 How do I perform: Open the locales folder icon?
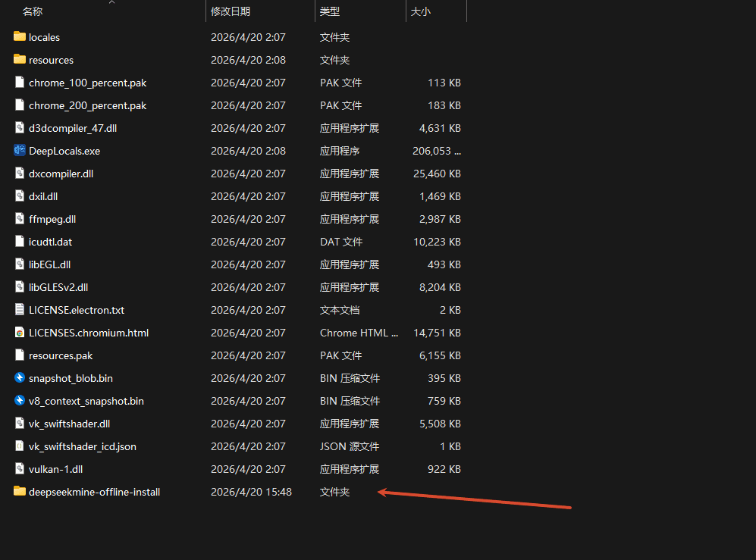[x=19, y=36]
